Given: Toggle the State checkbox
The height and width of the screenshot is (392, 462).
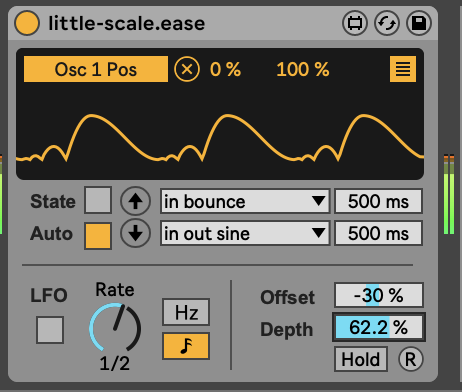Looking at the screenshot, I should [x=98, y=200].
